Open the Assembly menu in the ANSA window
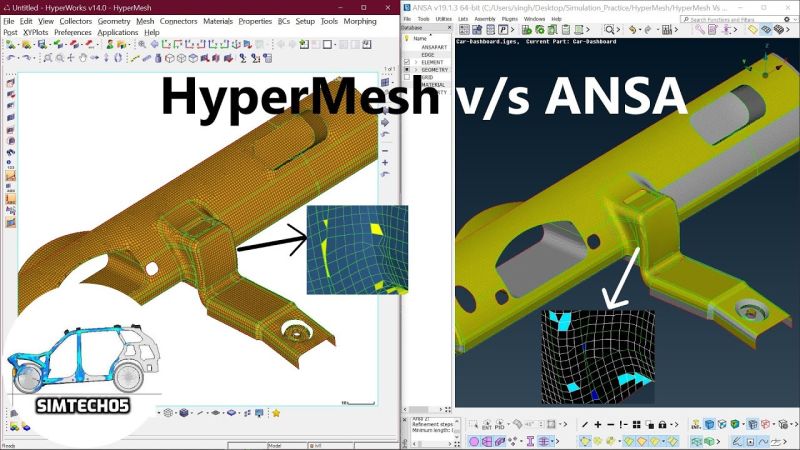800x450 pixels. [485, 19]
